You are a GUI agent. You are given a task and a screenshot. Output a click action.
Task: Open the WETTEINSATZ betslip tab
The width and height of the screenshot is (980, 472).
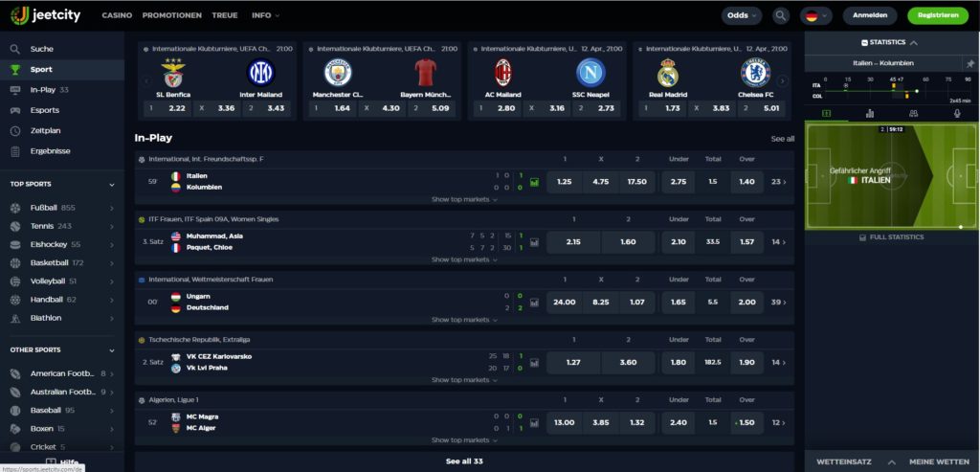point(844,462)
